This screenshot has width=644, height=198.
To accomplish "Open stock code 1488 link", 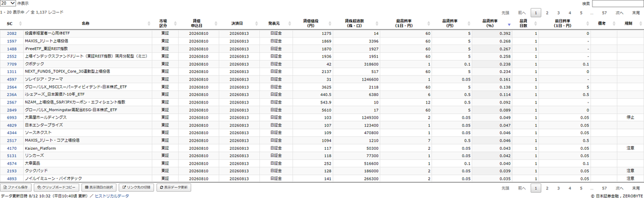I will tap(12, 48).
